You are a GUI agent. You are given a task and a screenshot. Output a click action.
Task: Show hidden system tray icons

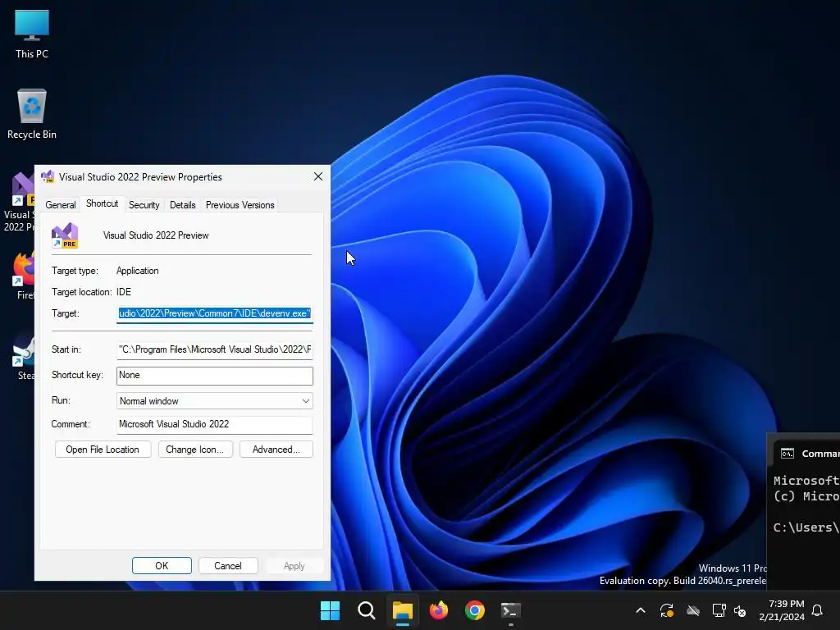640,610
